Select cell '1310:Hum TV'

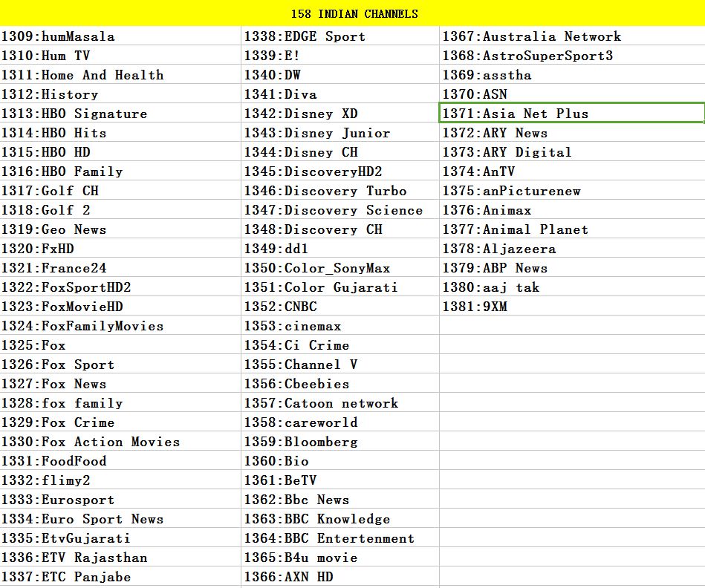pos(120,55)
